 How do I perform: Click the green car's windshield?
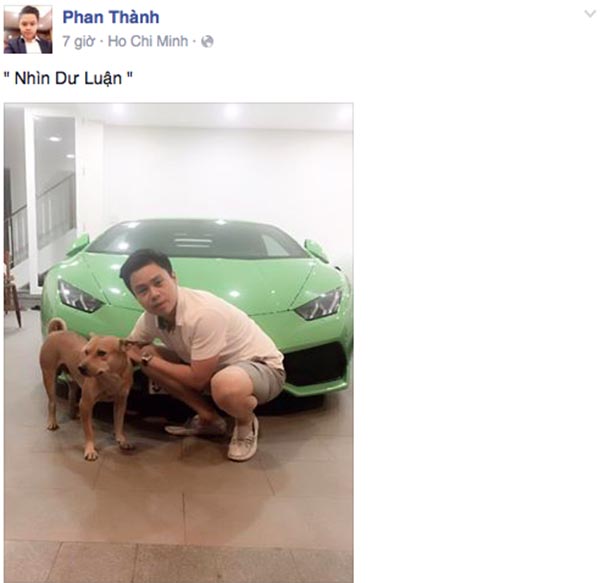click(x=199, y=238)
